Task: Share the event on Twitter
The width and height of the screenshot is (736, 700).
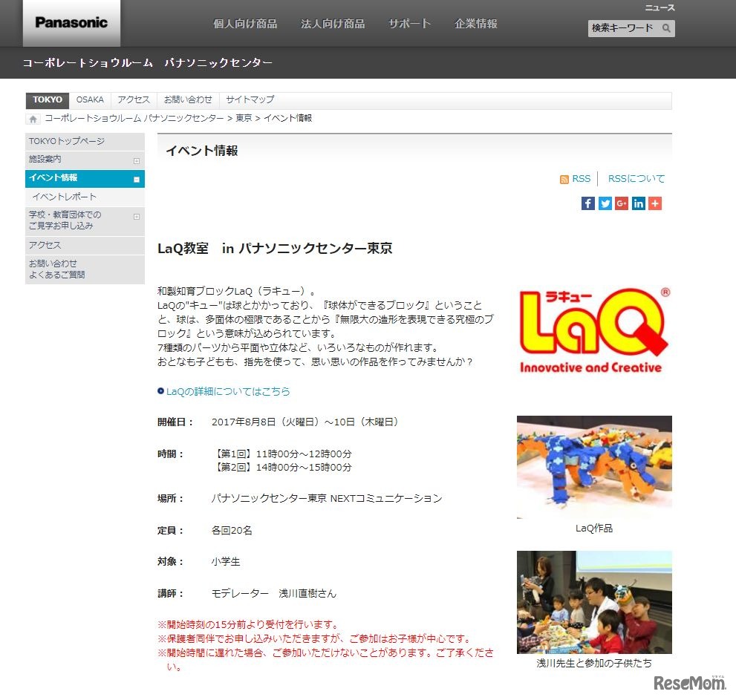Action: 605,203
